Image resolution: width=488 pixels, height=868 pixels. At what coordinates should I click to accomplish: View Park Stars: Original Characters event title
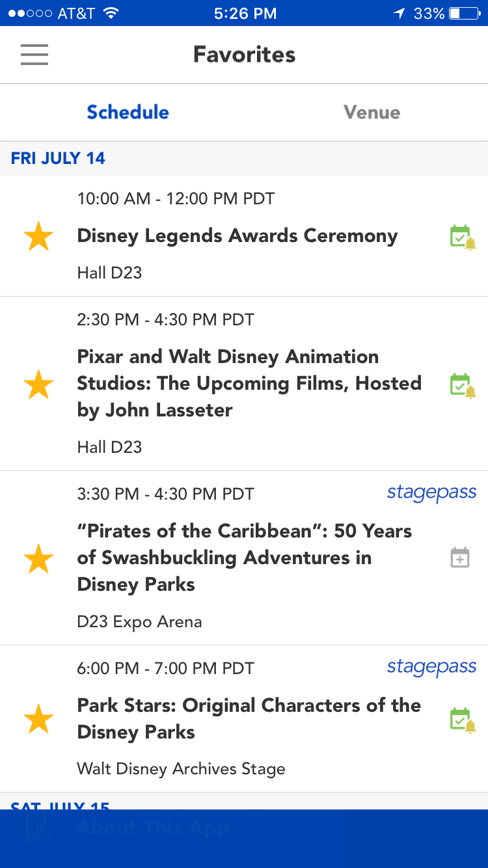(249, 718)
